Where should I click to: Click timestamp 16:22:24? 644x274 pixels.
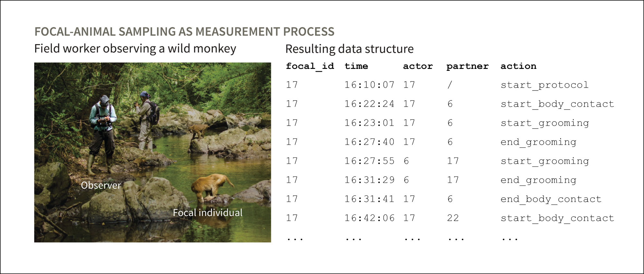coord(369,104)
